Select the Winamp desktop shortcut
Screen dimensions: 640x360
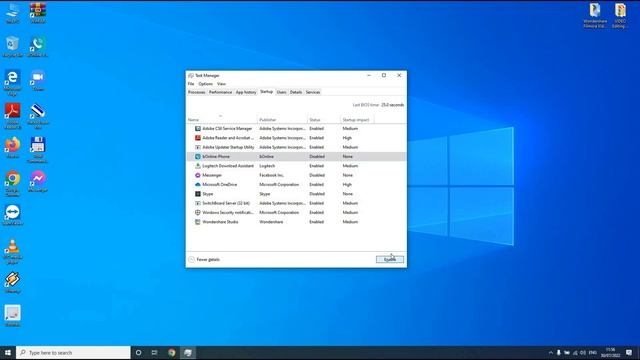[13, 282]
